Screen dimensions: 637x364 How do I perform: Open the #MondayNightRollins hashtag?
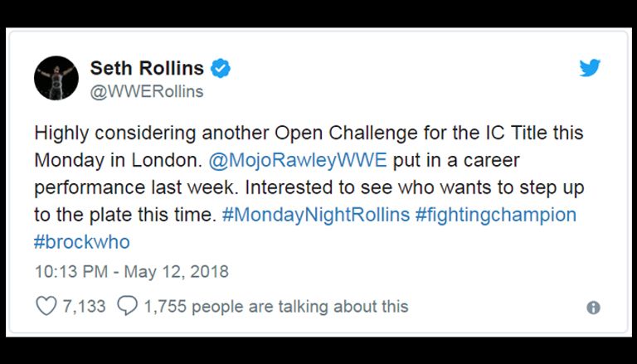point(316,215)
